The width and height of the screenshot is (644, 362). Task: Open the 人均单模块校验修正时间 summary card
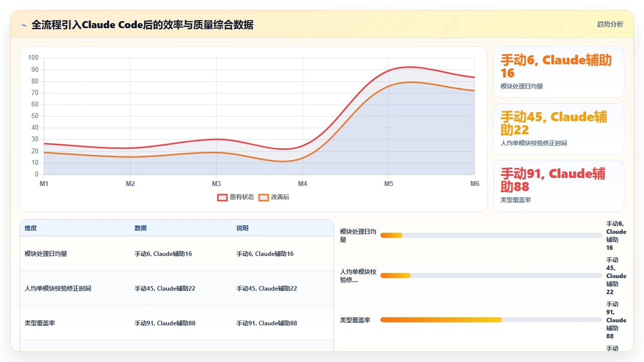[x=558, y=129]
